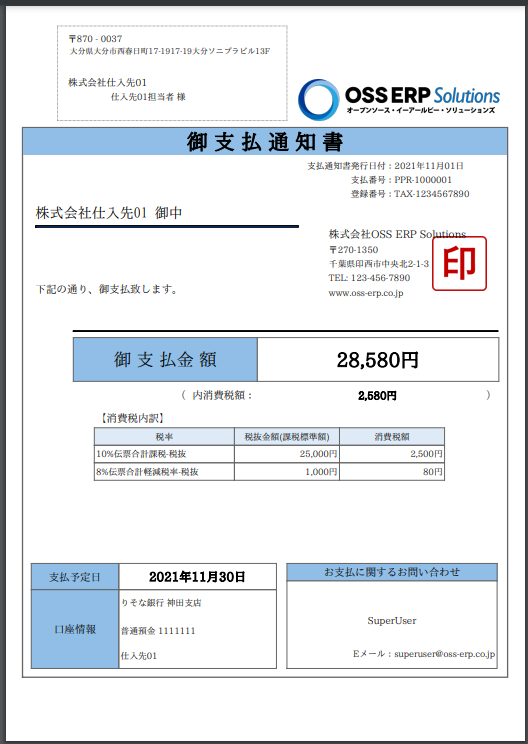The width and height of the screenshot is (528, 744).
Task: Select the 8%伝票合計軽減税率-税抜 row label
Action: tap(148, 472)
